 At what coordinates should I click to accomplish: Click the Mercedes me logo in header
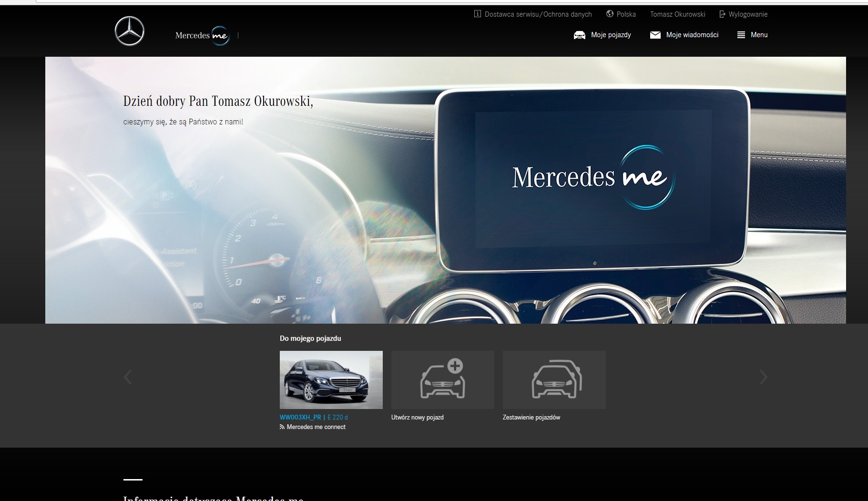[203, 35]
